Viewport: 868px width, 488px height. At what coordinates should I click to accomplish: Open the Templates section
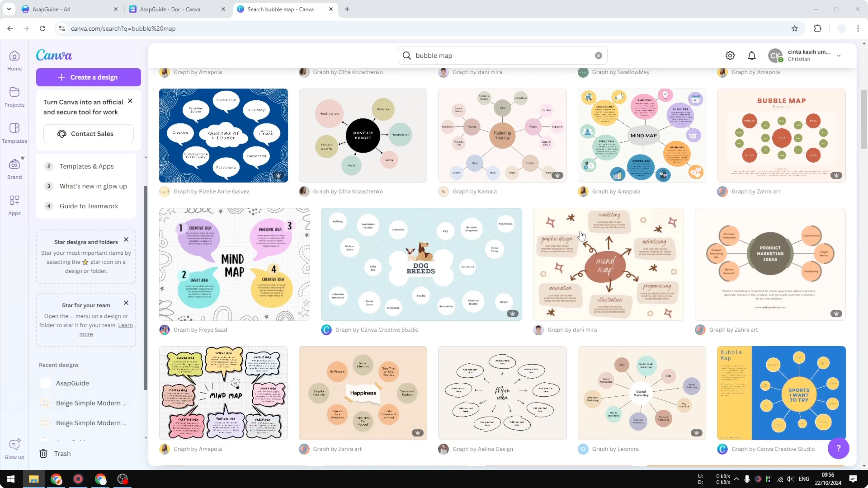click(x=14, y=133)
